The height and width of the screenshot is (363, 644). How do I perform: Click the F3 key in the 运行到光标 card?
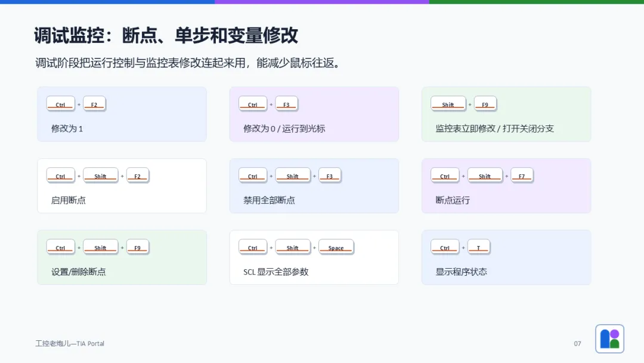(x=287, y=104)
